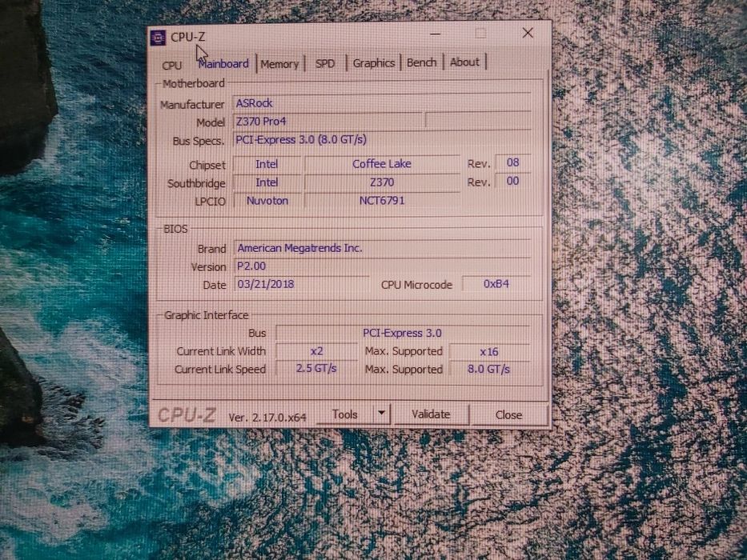Click the Intel southbridge vendor field
The width and height of the screenshot is (747, 560).
point(267,182)
